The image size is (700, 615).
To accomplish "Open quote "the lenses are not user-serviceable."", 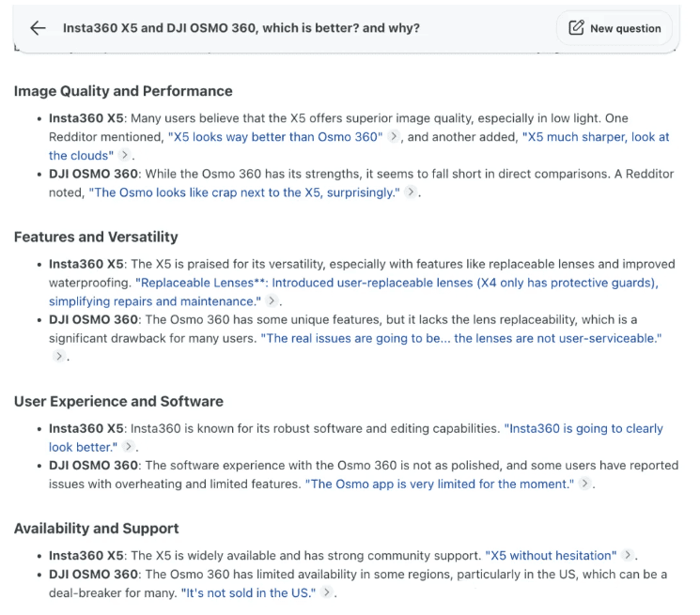I will (x=461, y=339).
